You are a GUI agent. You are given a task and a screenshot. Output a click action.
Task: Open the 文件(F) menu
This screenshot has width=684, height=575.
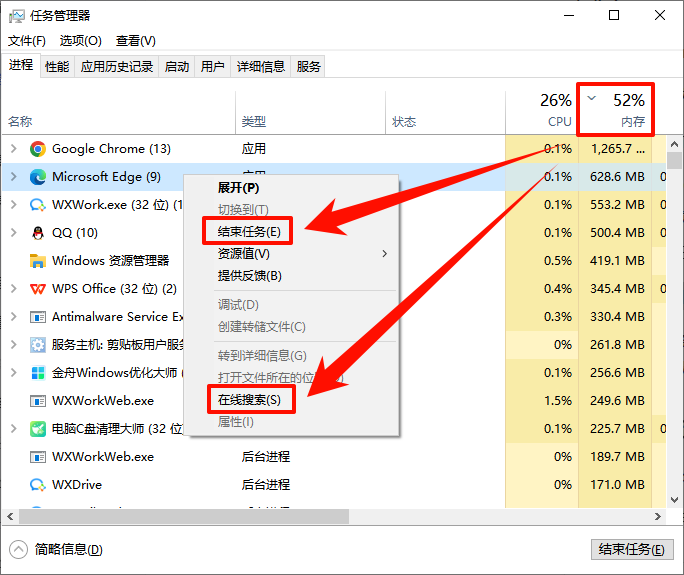click(x=27, y=41)
